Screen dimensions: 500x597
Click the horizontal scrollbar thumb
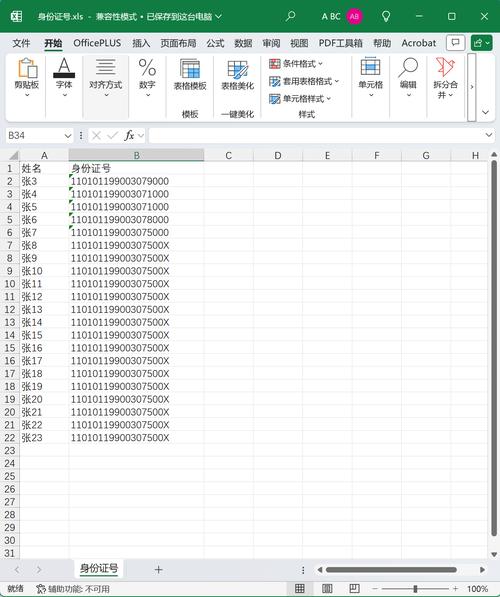coord(391,570)
